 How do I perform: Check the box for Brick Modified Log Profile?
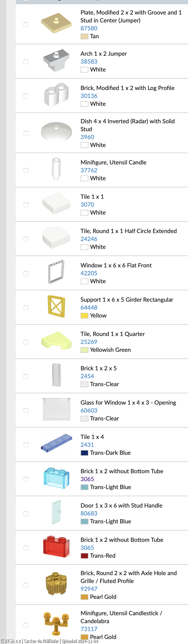tap(26, 96)
